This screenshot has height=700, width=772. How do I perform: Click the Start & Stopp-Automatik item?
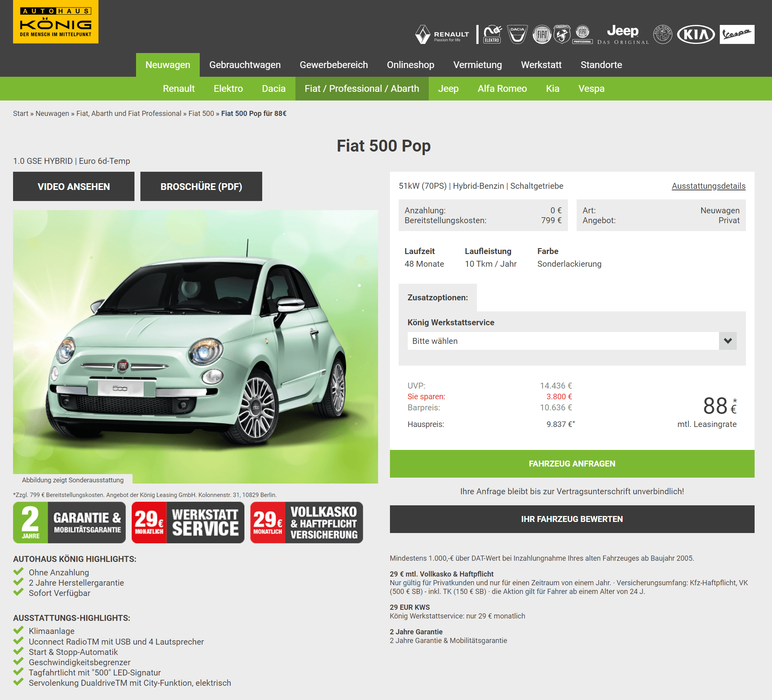click(73, 652)
